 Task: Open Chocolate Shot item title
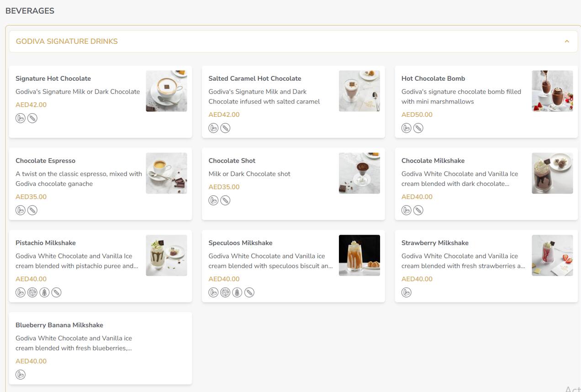[232, 161]
